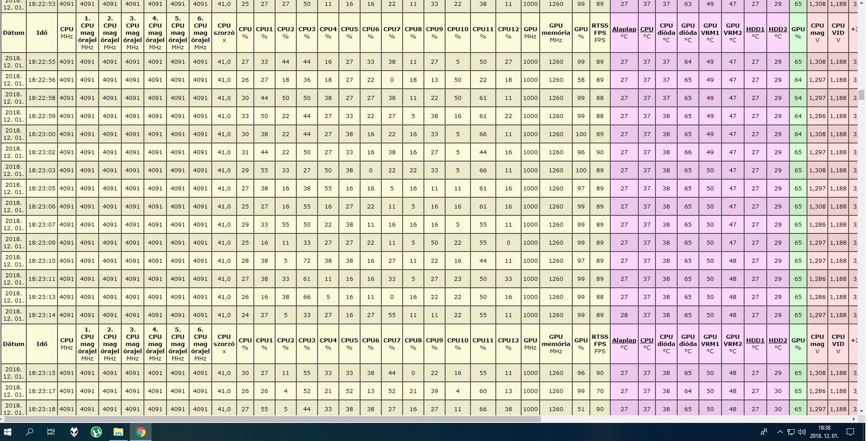Click GPU % value 58 in 18:22:56 row
Screen dimensions: 868x441
tap(581, 80)
